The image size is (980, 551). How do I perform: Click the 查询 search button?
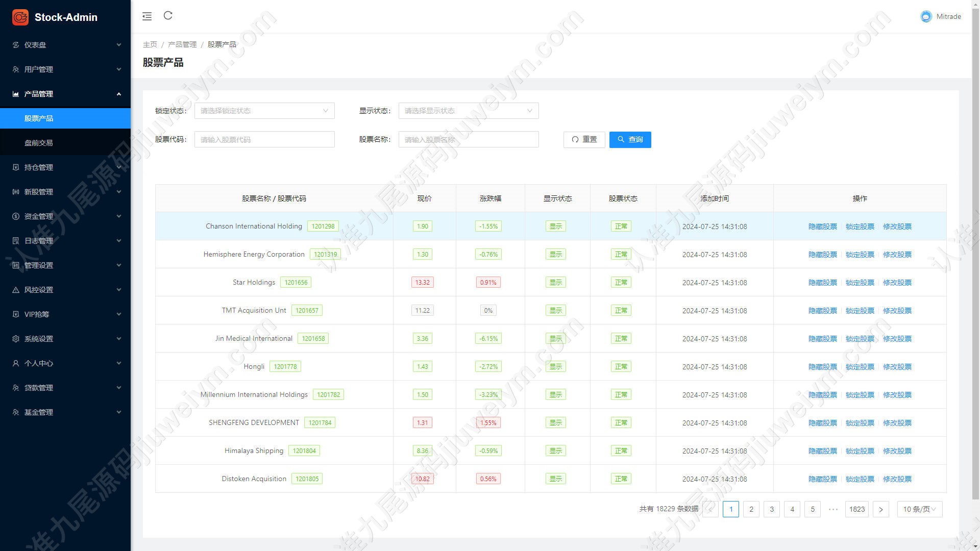(x=630, y=139)
